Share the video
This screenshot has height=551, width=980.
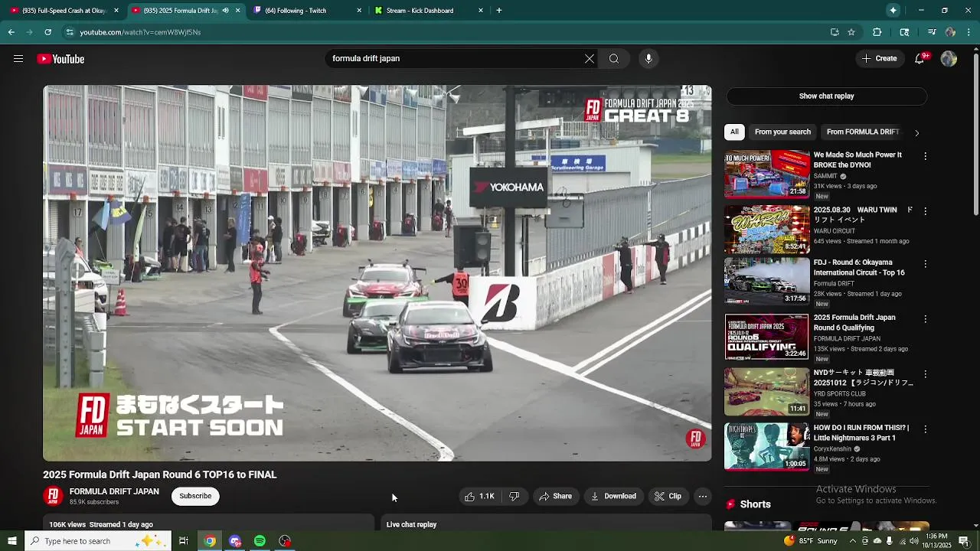[555, 497]
